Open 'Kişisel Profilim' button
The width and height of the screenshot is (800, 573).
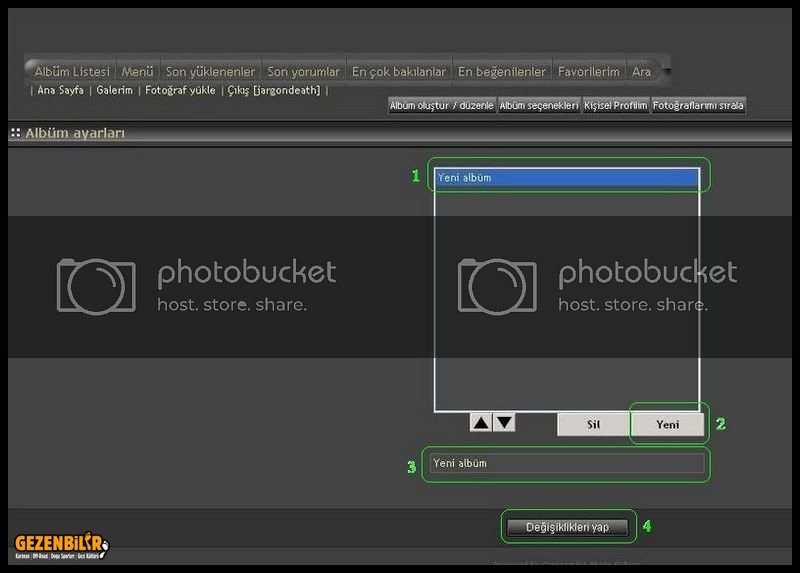pos(615,105)
